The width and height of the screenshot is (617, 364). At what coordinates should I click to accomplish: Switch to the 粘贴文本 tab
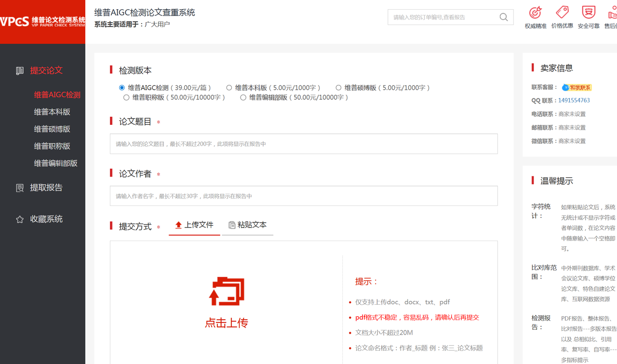point(248,225)
